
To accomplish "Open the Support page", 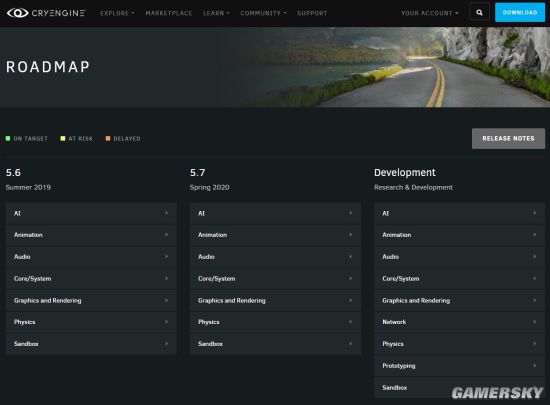I will tap(312, 13).
